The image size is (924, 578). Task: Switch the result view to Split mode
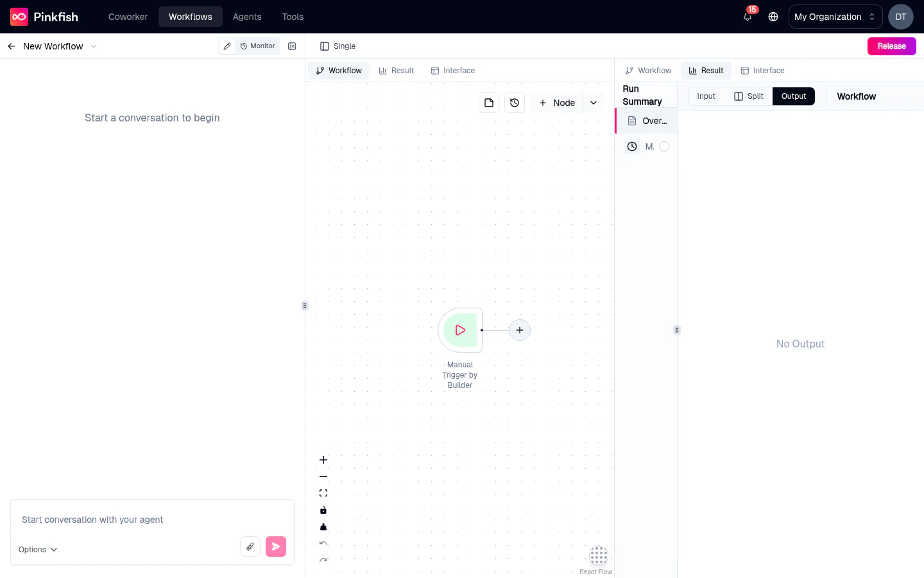[749, 96]
